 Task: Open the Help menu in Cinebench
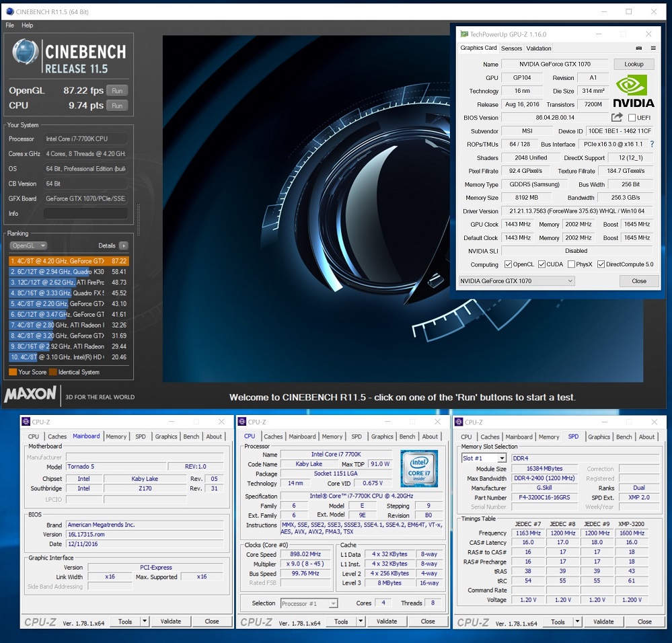pos(27,26)
